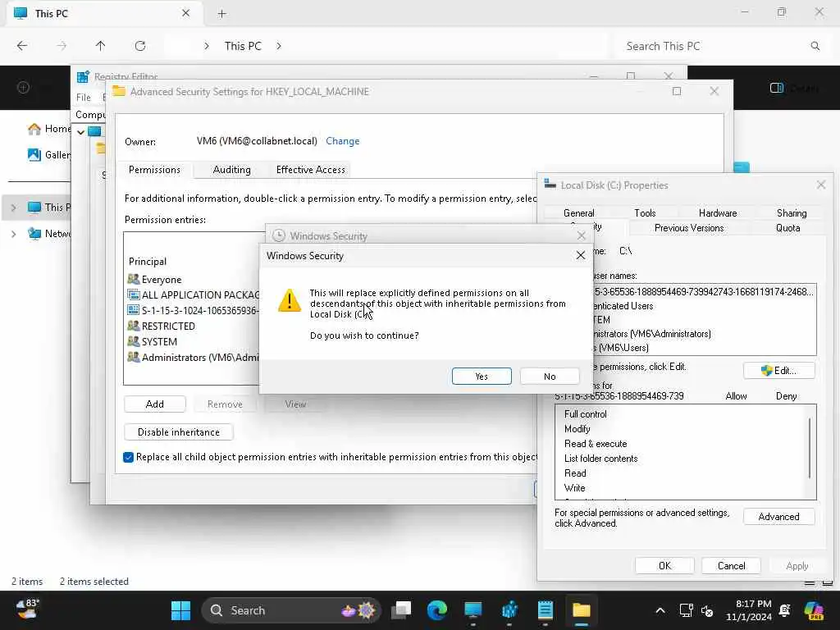Click the permissions list scrollbar in Properties
The height and width of the screenshot is (630, 840).
tap(810, 448)
